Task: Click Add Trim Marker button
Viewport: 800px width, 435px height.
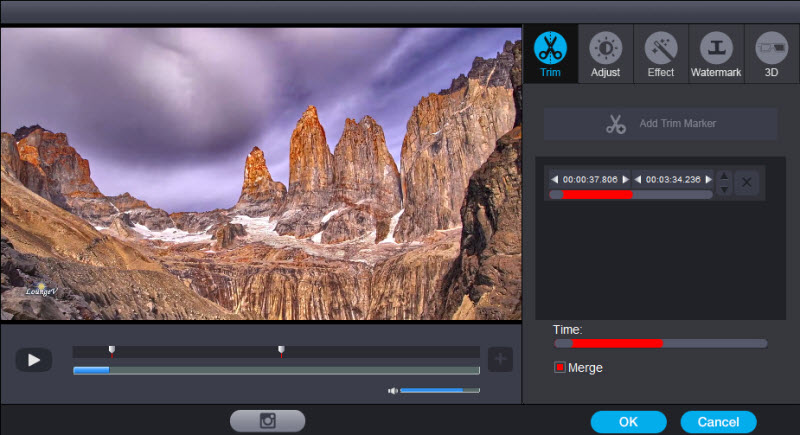Action: [x=660, y=124]
